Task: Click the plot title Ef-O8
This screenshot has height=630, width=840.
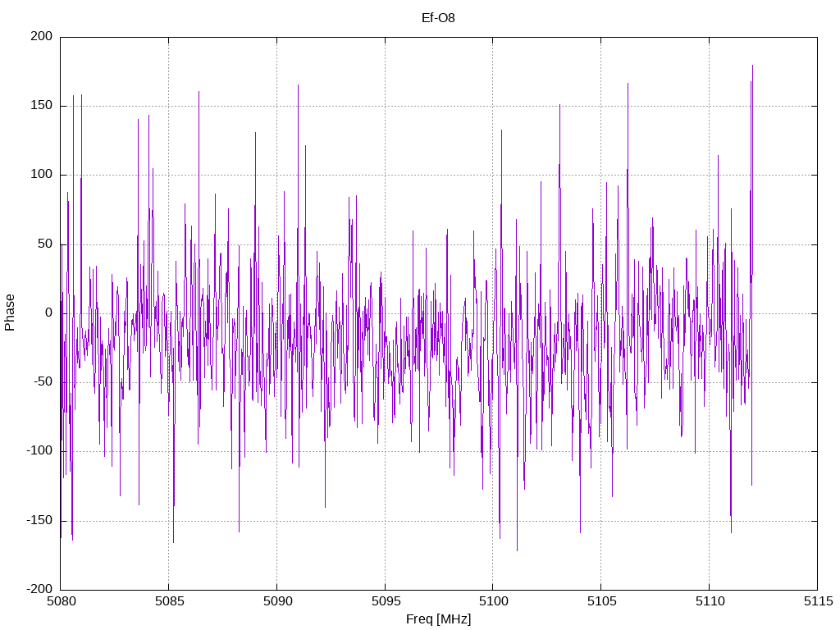Action: (x=438, y=18)
